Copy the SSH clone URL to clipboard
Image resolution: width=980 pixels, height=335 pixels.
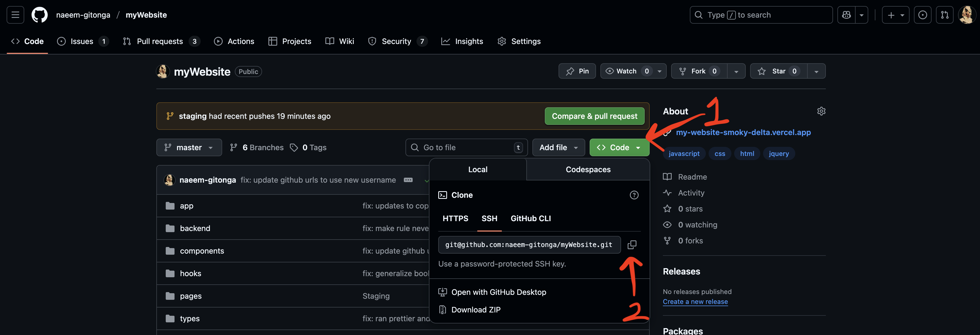coord(631,245)
